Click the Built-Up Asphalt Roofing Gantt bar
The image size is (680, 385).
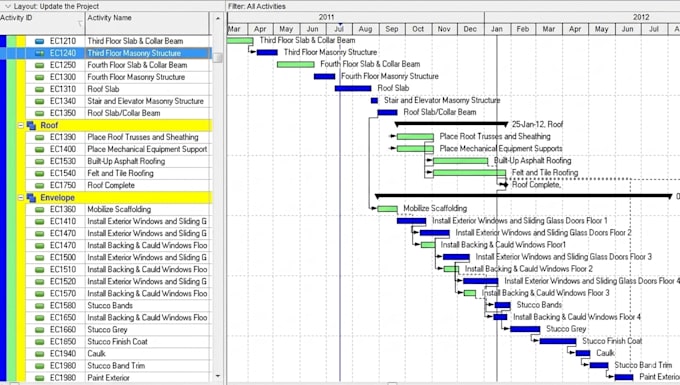coord(460,161)
